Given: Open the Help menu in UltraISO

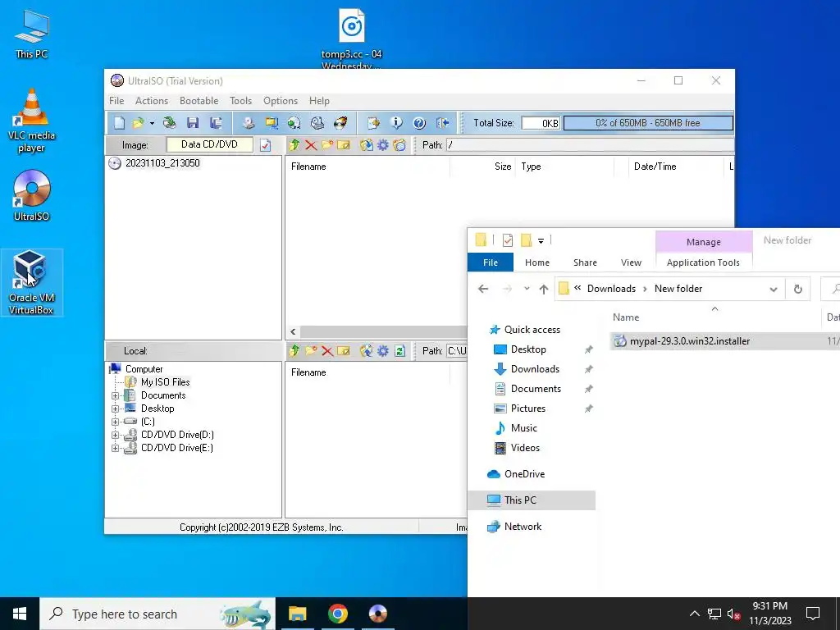Looking at the screenshot, I should click(319, 101).
